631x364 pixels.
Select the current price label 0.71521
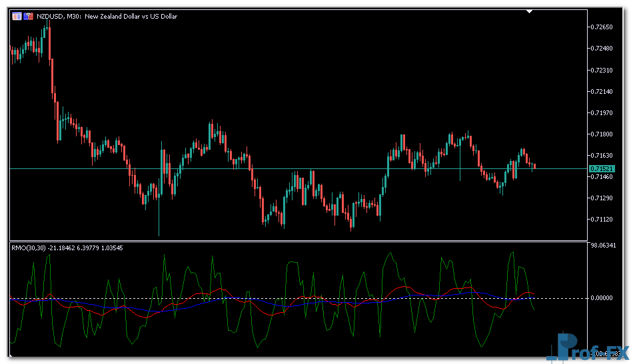603,169
